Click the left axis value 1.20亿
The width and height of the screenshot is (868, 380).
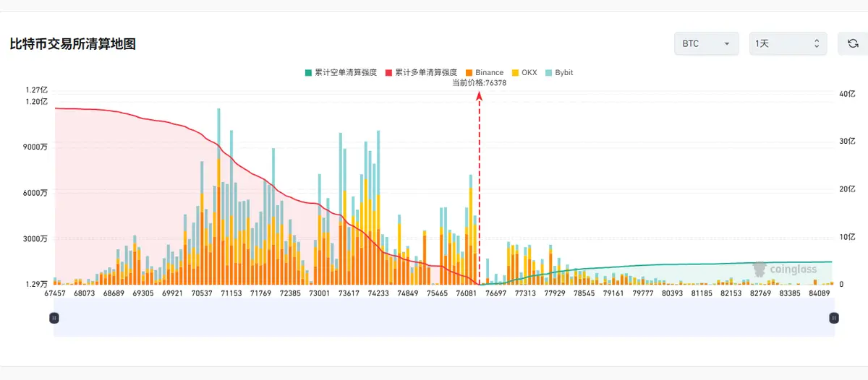tap(36, 101)
